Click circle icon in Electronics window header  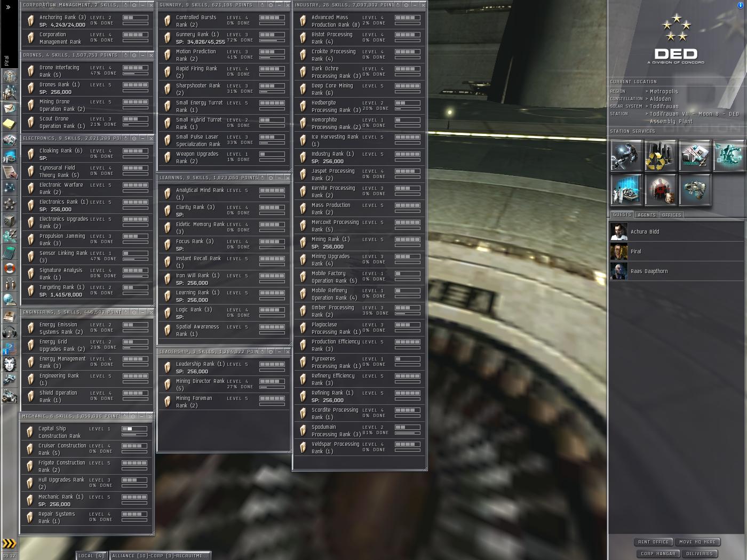[x=134, y=138]
